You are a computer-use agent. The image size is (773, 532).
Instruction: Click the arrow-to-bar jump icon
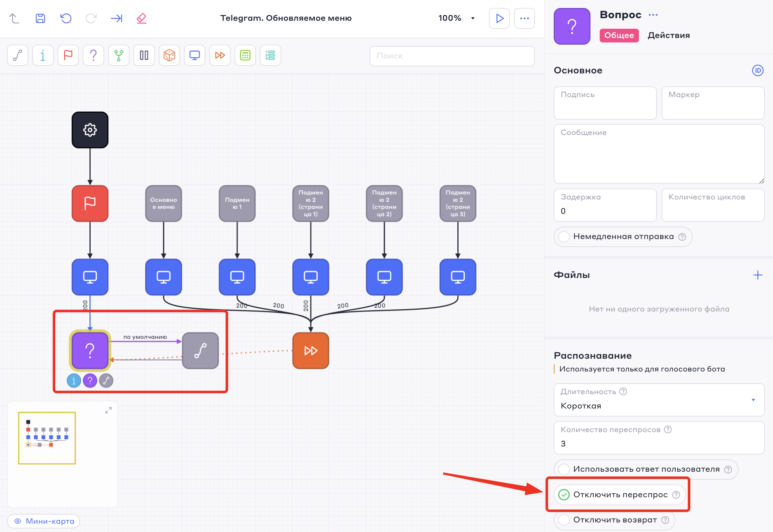(x=116, y=18)
